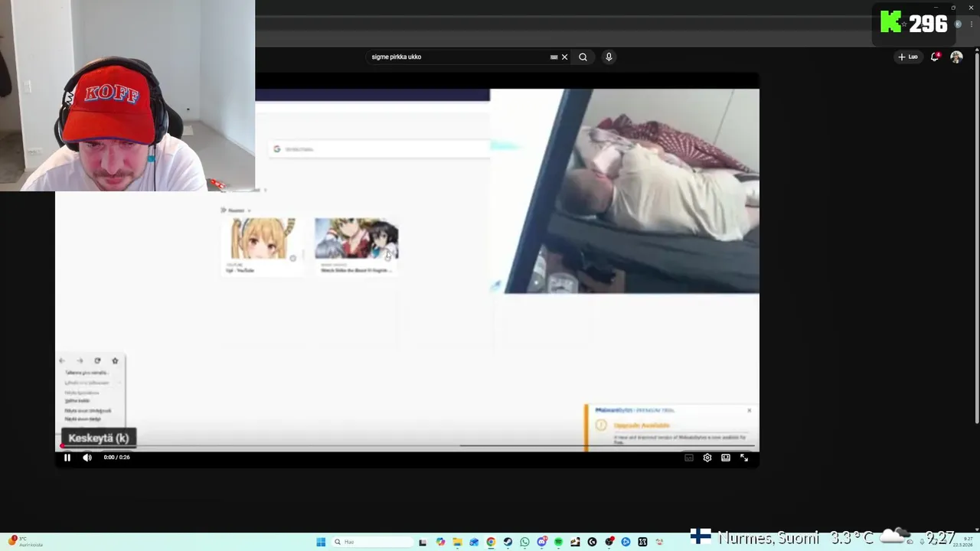Image resolution: width=980 pixels, height=551 pixels.
Task: Open the taskbar weather widget
Action: click(x=26, y=542)
